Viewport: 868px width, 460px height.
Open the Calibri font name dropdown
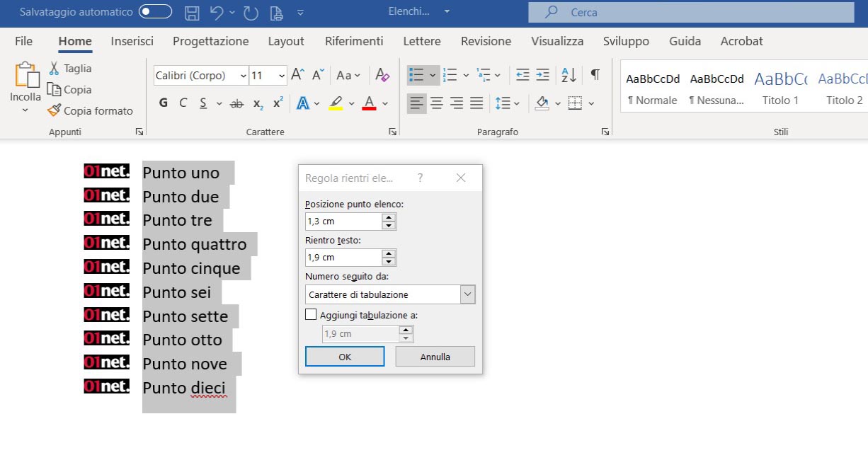pos(244,75)
